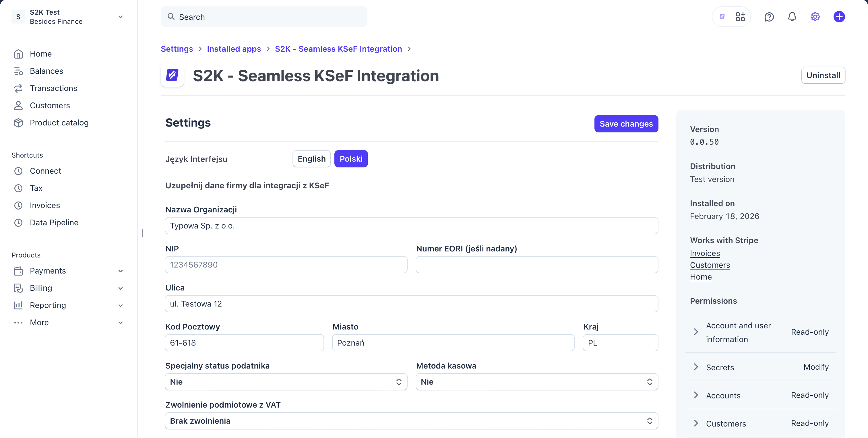Click the Nazwa Organizacji input

pyautogui.click(x=411, y=225)
